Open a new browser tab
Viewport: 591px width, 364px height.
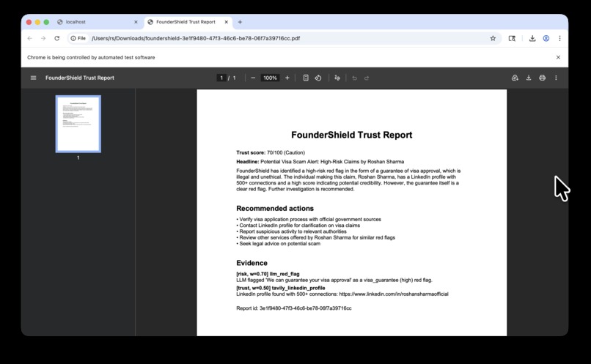point(240,22)
